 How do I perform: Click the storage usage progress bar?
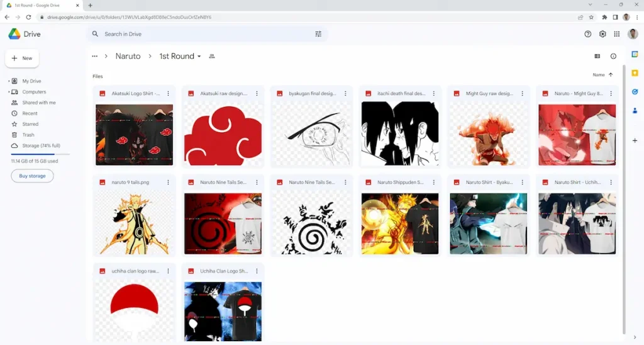pyautogui.click(x=40, y=154)
